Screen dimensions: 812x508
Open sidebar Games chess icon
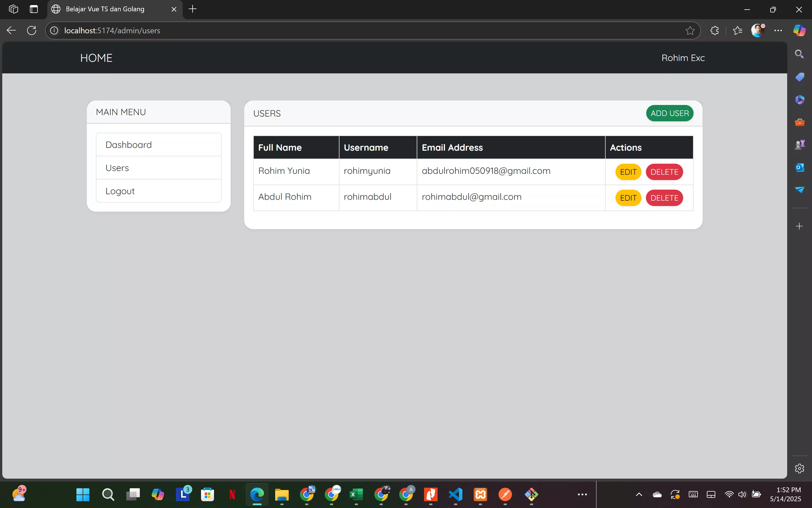pyautogui.click(x=800, y=145)
